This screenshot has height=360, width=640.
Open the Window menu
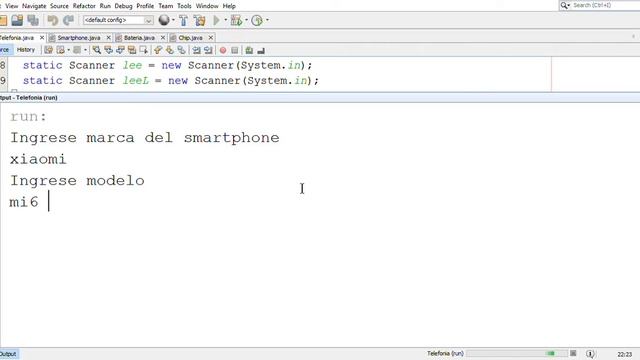(207, 6)
